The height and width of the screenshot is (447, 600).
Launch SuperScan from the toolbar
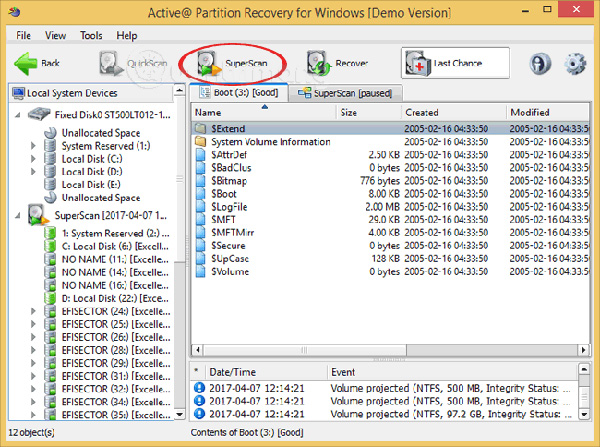231,62
